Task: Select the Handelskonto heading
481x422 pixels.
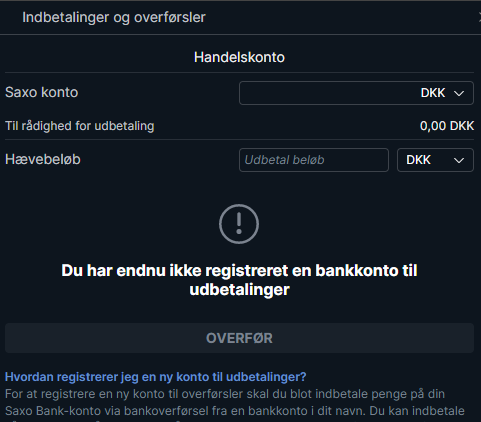Action: pos(239,57)
